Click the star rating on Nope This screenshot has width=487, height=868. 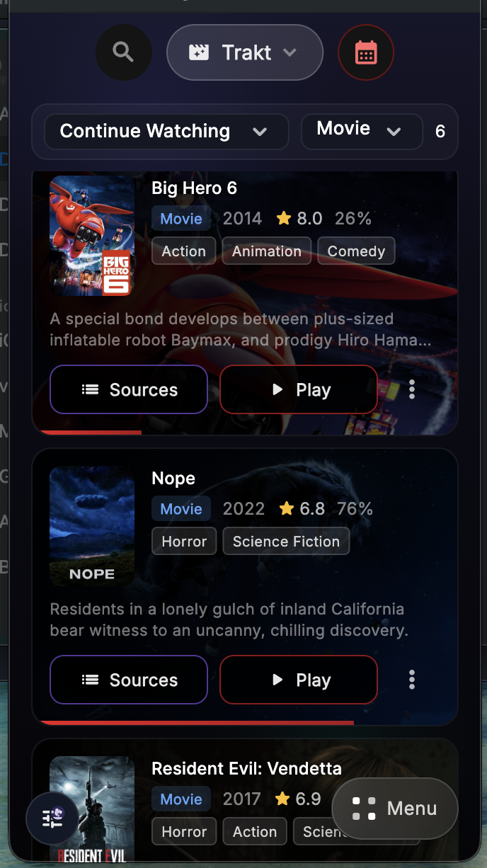[x=302, y=509]
